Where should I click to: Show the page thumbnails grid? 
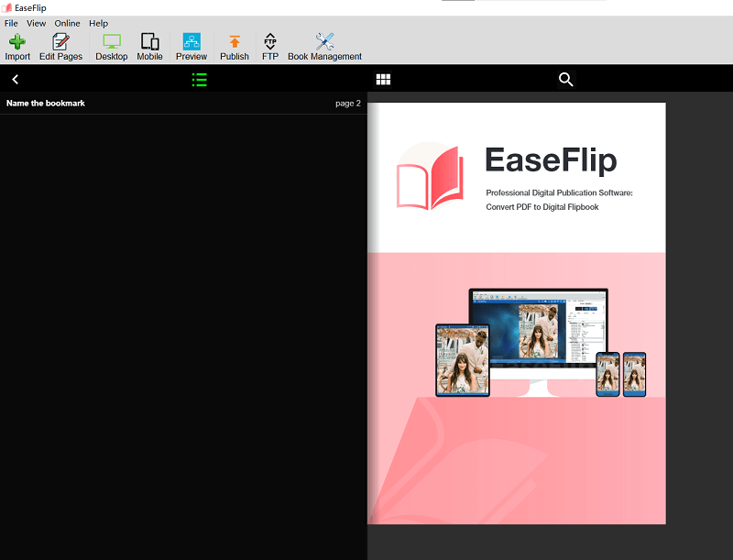(383, 80)
